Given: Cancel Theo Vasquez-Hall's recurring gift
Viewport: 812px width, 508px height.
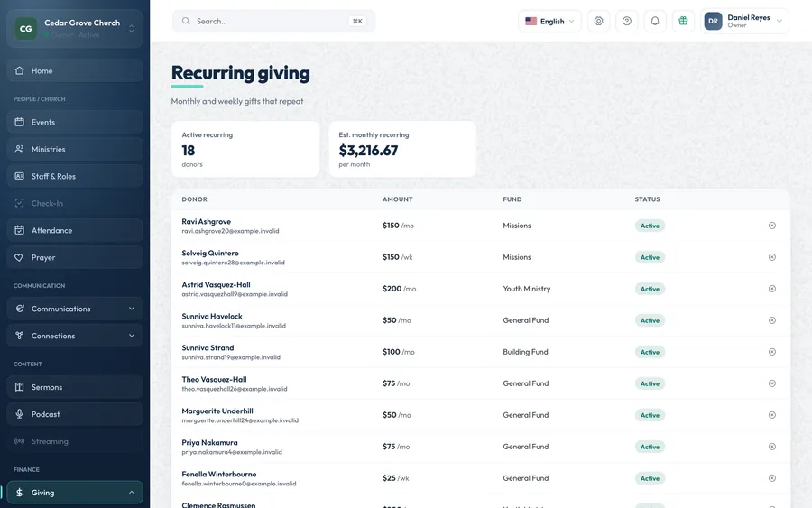Looking at the screenshot, I should pos(772,383).
